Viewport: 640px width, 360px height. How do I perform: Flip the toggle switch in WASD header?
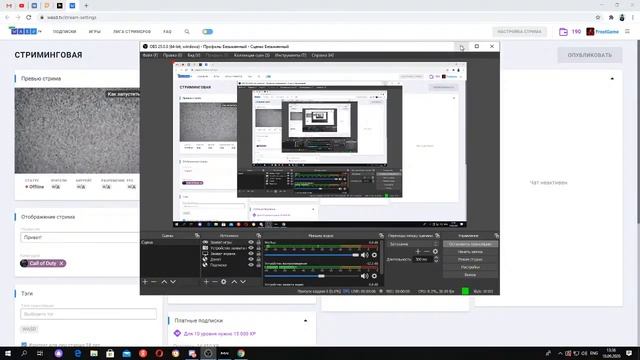(207, 31)
